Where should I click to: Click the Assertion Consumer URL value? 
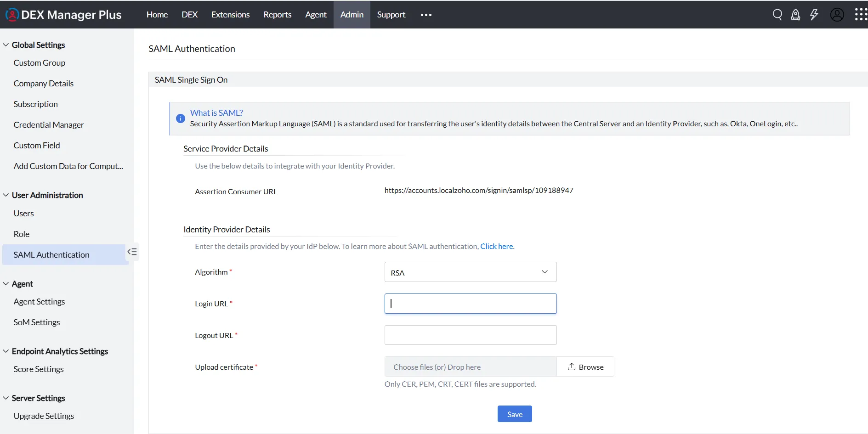point(479,190)
